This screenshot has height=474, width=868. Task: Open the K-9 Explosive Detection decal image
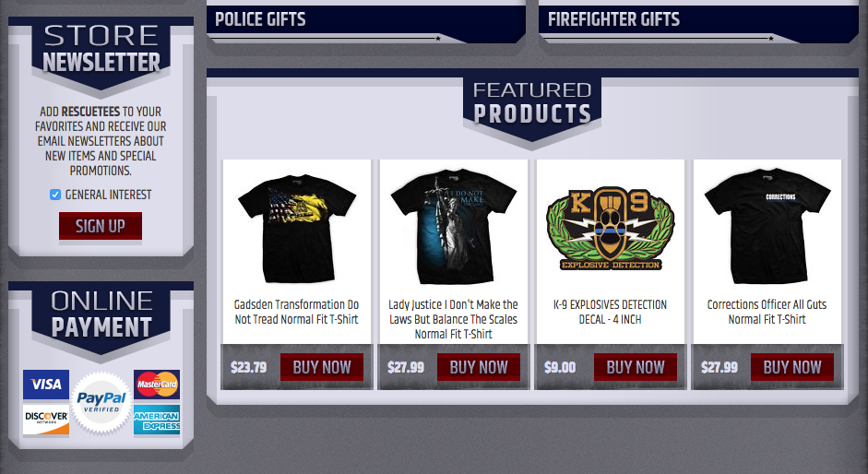(x=610, y=229)
